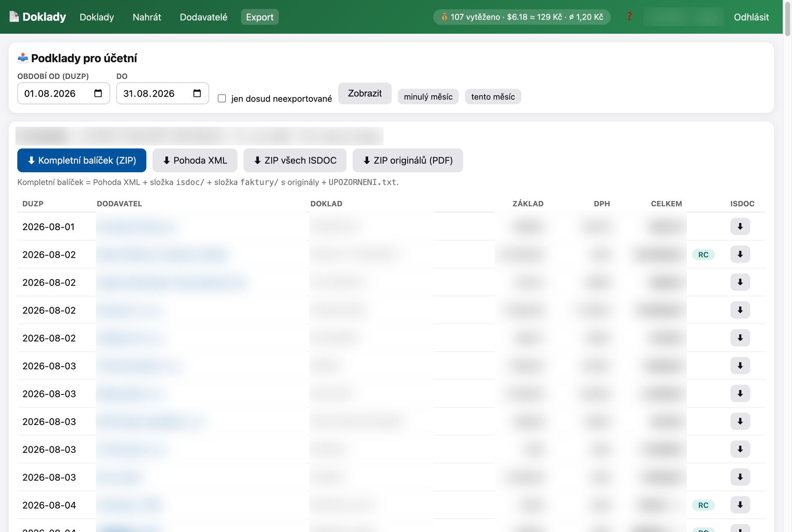Screen dimensions: 792x532
Task: Click the Do date input 31.08.2026
Action: point(162,94)
